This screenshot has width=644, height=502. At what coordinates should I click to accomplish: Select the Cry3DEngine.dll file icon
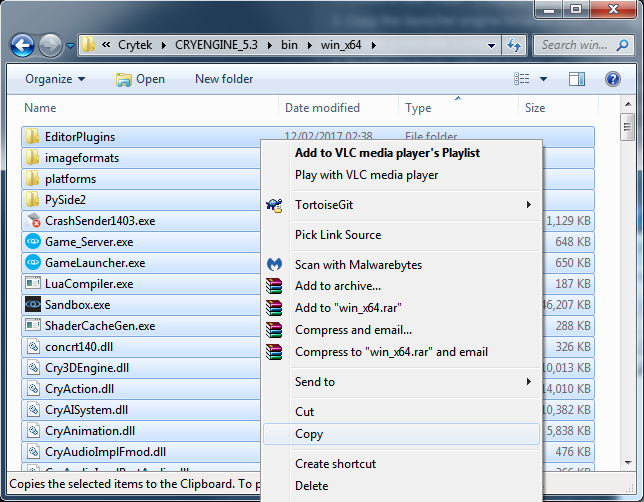[33, 367]
